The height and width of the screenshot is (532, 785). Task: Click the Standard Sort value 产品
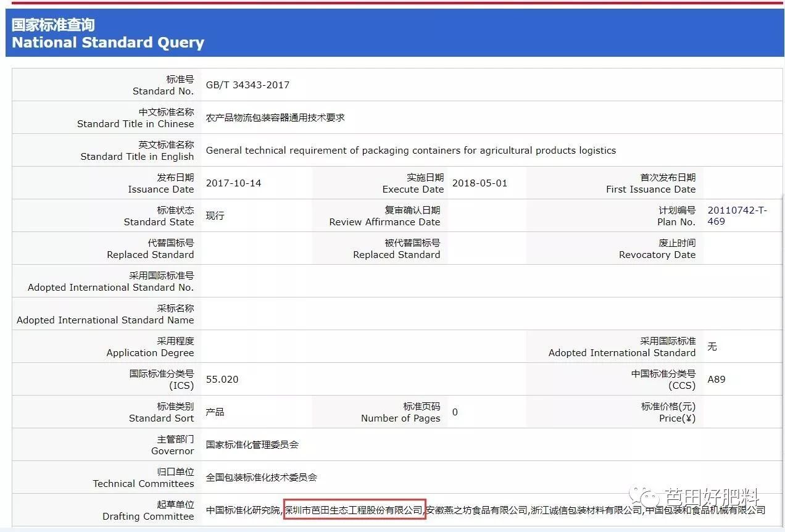pyautogui.click(x=215, y=412)
